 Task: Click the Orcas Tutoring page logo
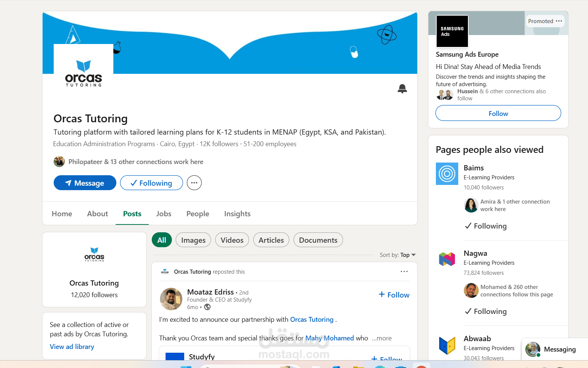84,73
